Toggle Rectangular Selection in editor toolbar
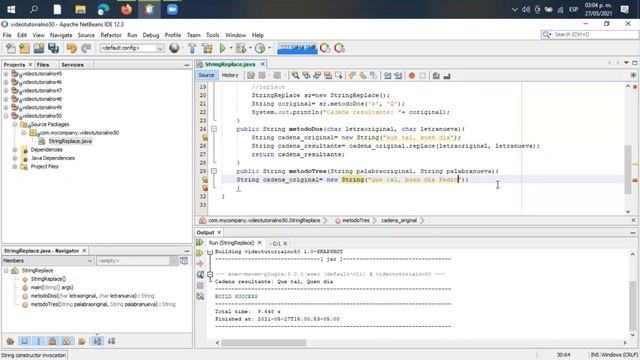 click(339, 76)
